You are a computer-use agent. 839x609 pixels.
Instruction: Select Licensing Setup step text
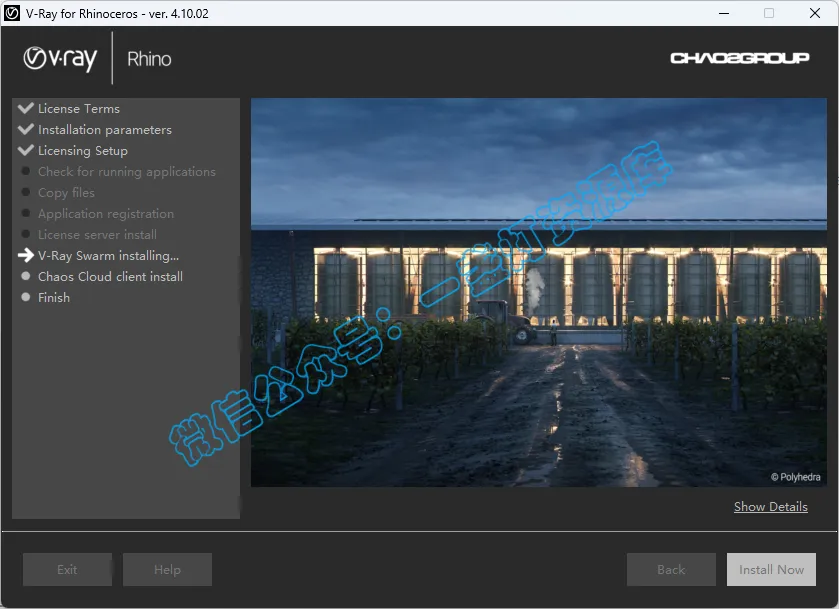click(x=83, y=151)
